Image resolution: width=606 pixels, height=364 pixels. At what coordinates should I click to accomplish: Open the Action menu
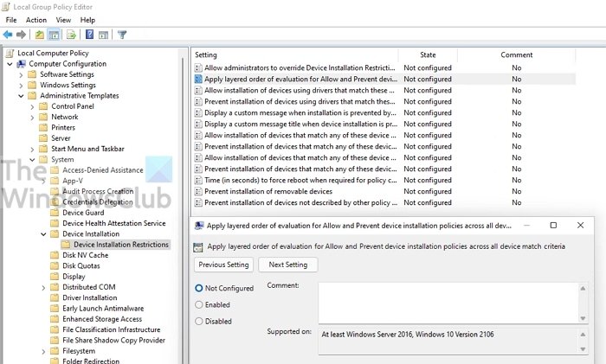36,20
